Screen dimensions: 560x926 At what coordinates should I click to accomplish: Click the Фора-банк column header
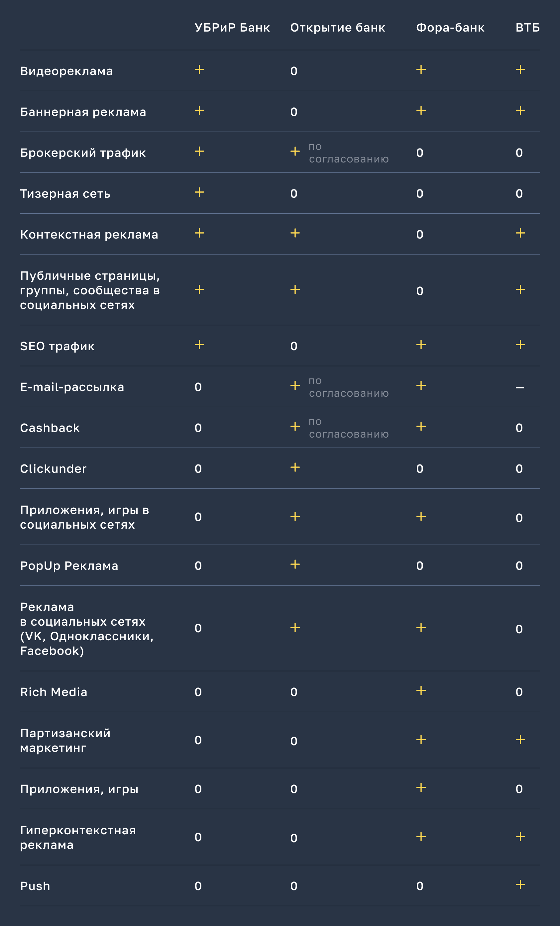click(450, 28)
